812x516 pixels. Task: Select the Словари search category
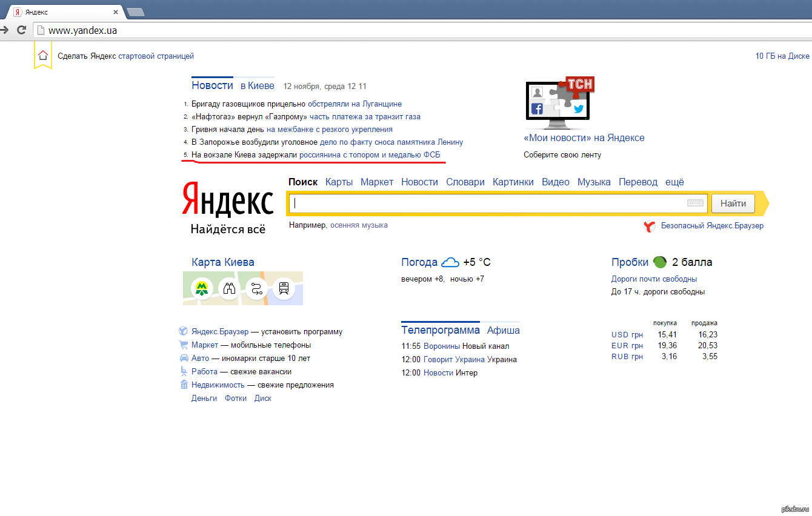pos(465,182)
